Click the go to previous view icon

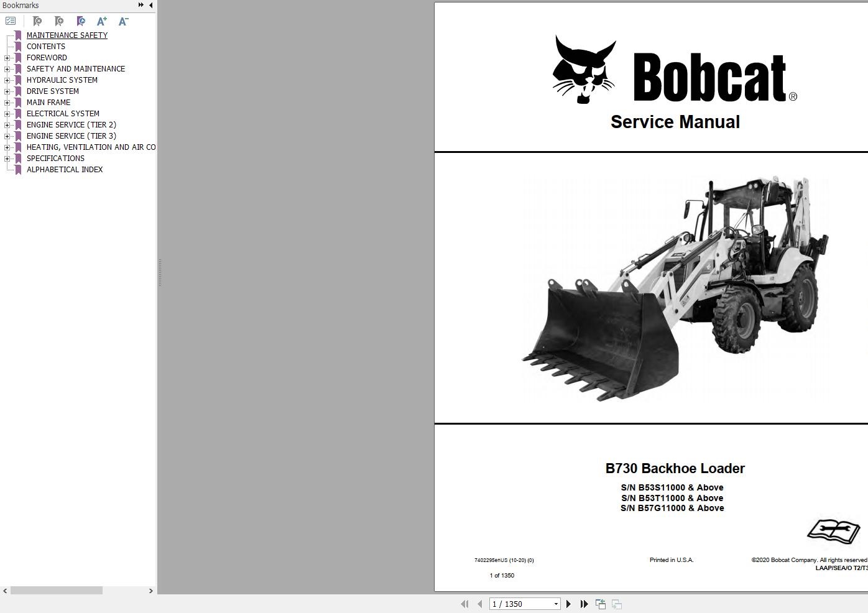point(600,604)
